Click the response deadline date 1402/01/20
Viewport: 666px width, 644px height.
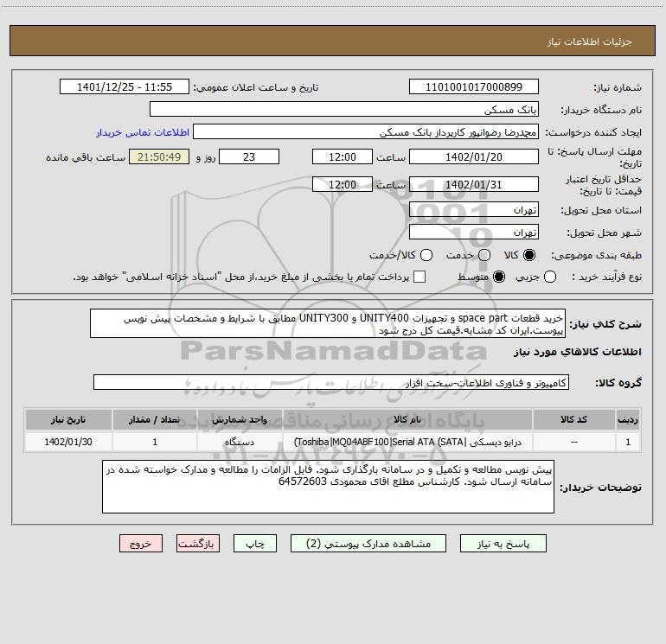[474, 157]
